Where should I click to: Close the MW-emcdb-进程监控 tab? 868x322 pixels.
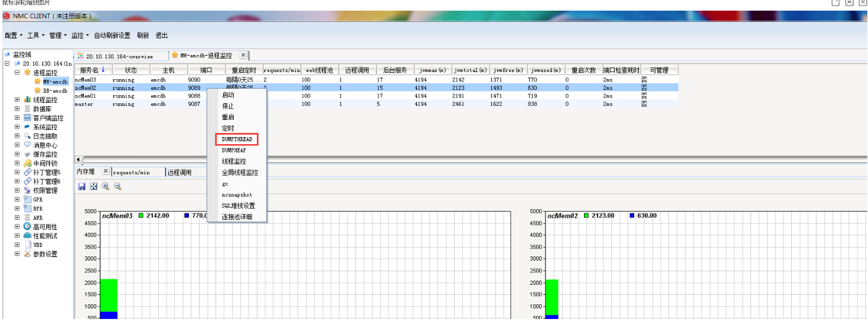click(243, 55)
